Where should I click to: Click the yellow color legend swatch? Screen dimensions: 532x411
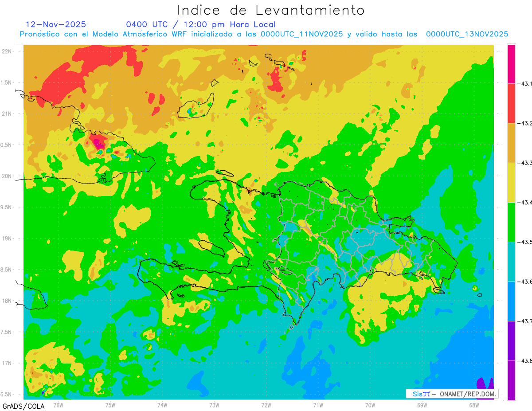(511, 182)
